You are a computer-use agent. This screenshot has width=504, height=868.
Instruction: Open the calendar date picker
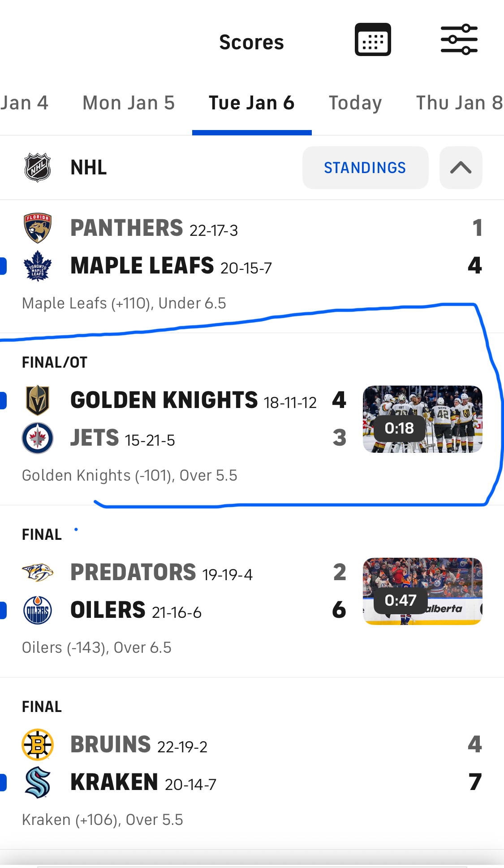pyautogui.click(x=373, y=40)
